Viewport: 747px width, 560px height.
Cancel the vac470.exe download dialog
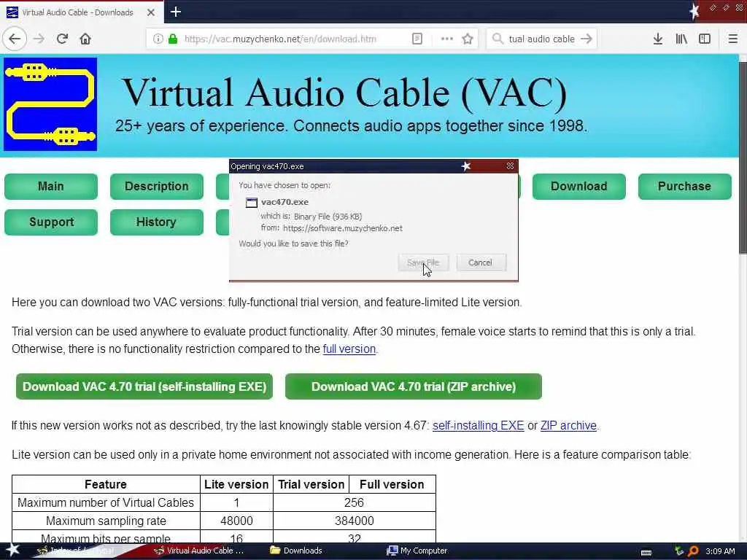[481, 262]
